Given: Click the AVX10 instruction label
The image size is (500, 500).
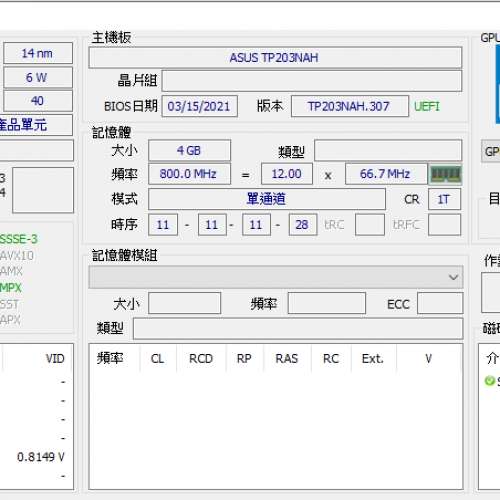Looking at the screenshot, I should coord(17,256).
